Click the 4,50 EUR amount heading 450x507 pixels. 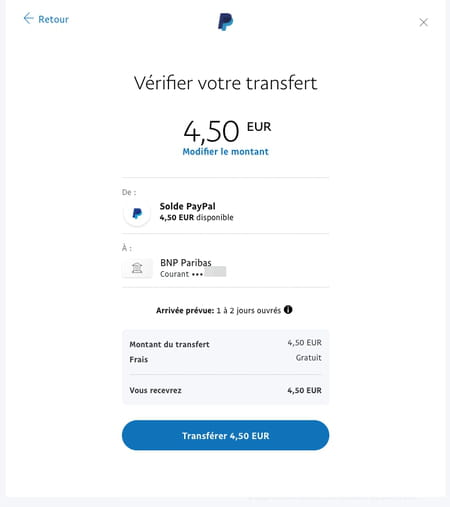(227, 131)
